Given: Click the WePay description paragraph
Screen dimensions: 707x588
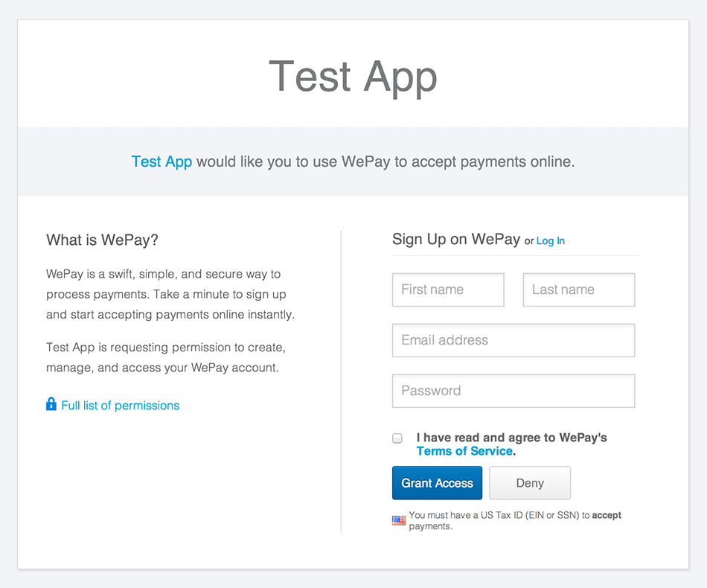Looking at the screenshot, I should pyautogui.click(x=170, y=294).
